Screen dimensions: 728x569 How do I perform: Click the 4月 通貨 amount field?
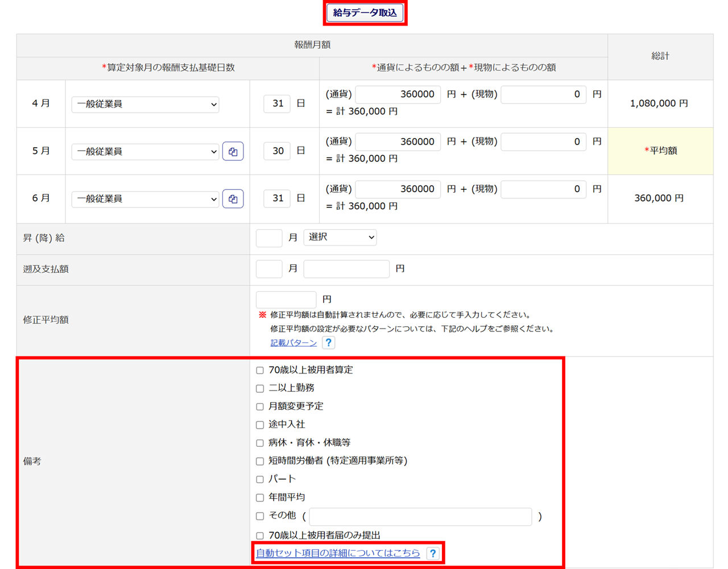[398, 94]
